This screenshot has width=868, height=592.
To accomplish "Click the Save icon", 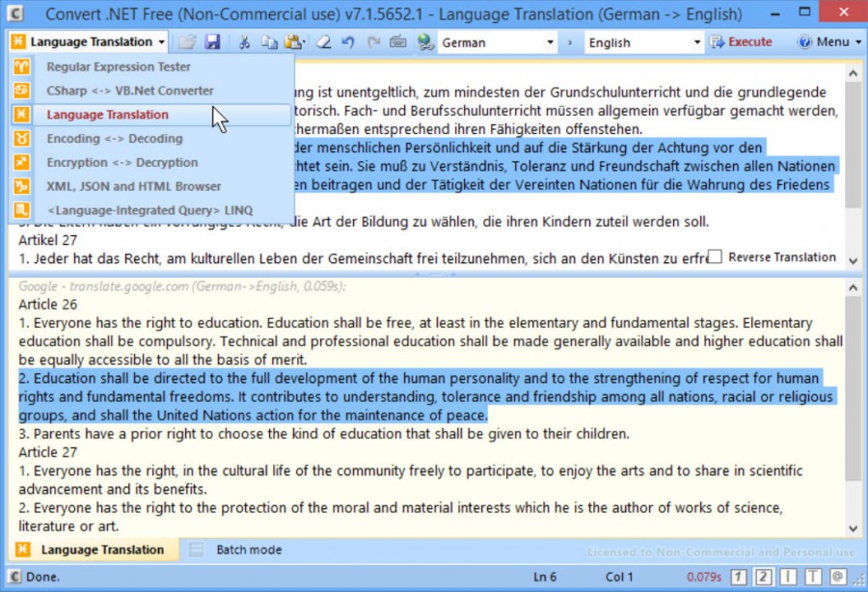I will (213, 41).
